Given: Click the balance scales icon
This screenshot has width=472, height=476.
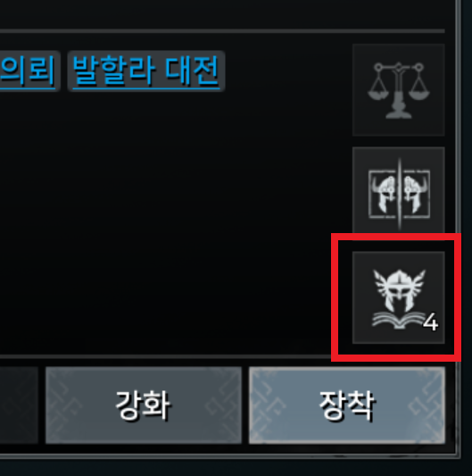Looking at the screenshot, I should 399,90.
